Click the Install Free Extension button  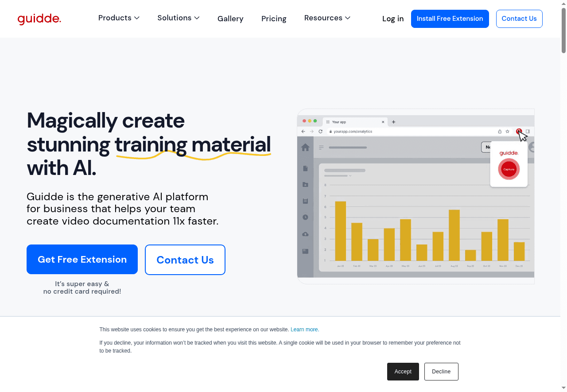(450, 19)
